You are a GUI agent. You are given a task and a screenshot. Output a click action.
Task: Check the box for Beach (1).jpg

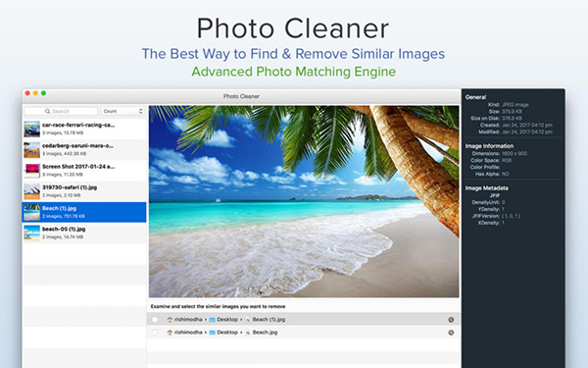tap(155, 320)
